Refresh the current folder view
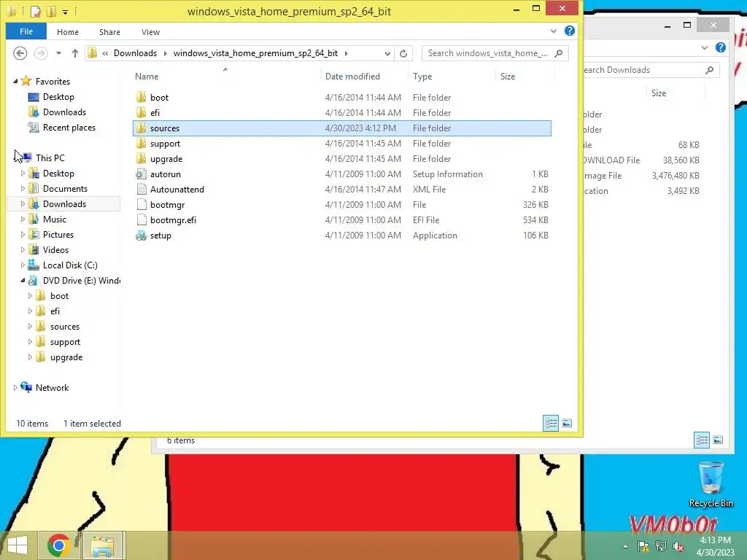Viewport: 747px width, 560px height. point(403,53)
